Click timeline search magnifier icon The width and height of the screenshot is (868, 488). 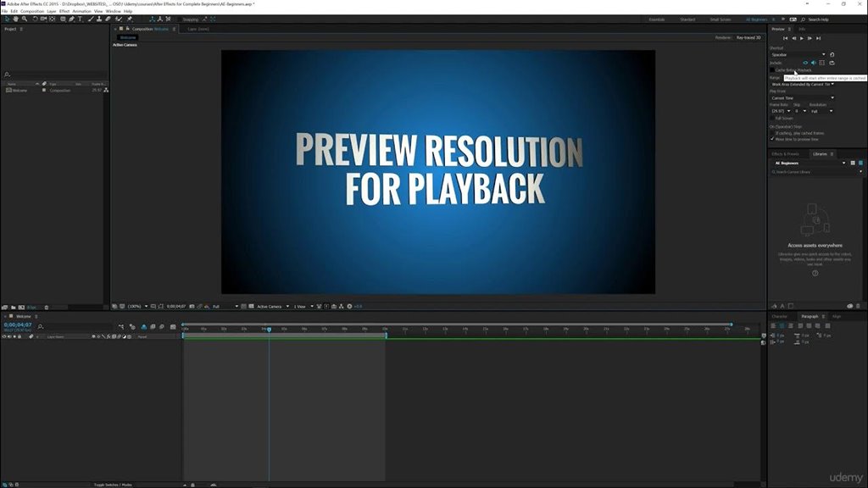click(41, 326)
